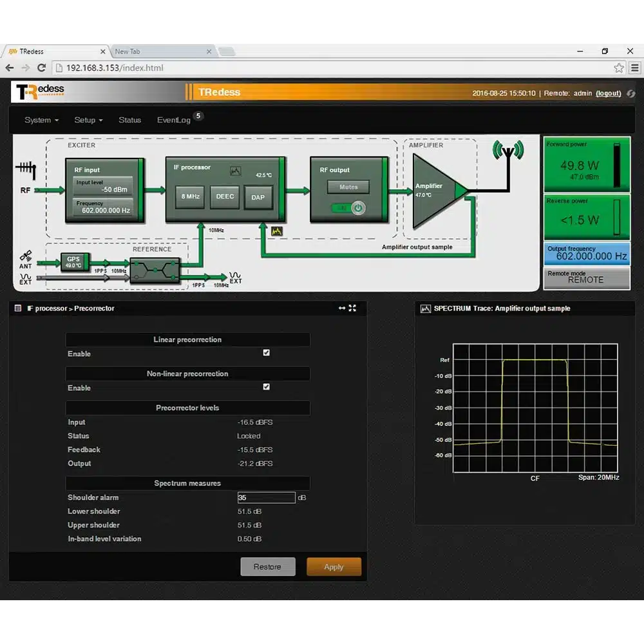Click the Output -21.2 dBFS value

(254, 463)
